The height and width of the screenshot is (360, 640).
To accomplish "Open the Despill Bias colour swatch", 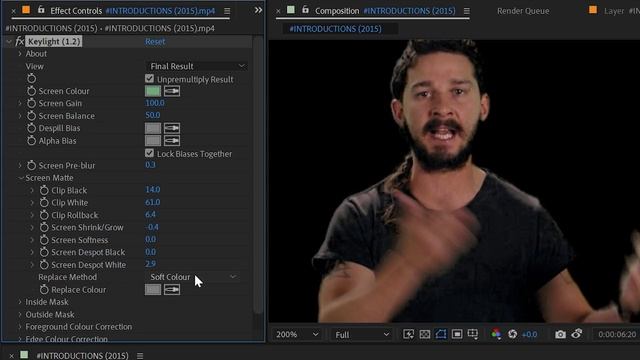I will tap(153, 128).
